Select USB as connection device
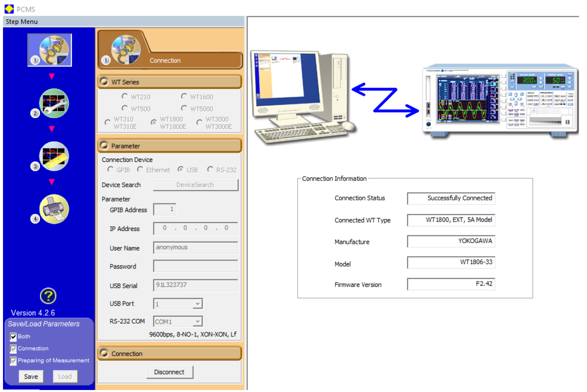Screen dimensions: 587x392 (181, 169)
